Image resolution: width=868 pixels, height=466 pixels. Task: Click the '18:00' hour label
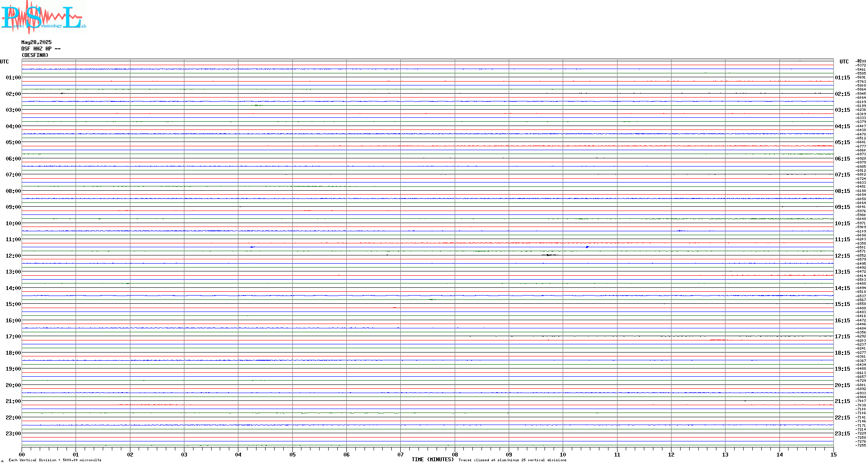[13, 353]
